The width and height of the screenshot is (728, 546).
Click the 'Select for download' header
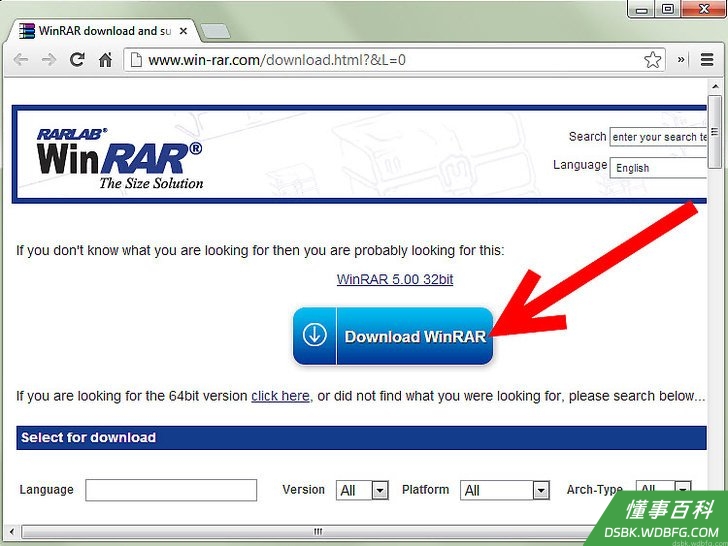click(x=361, y=438)
